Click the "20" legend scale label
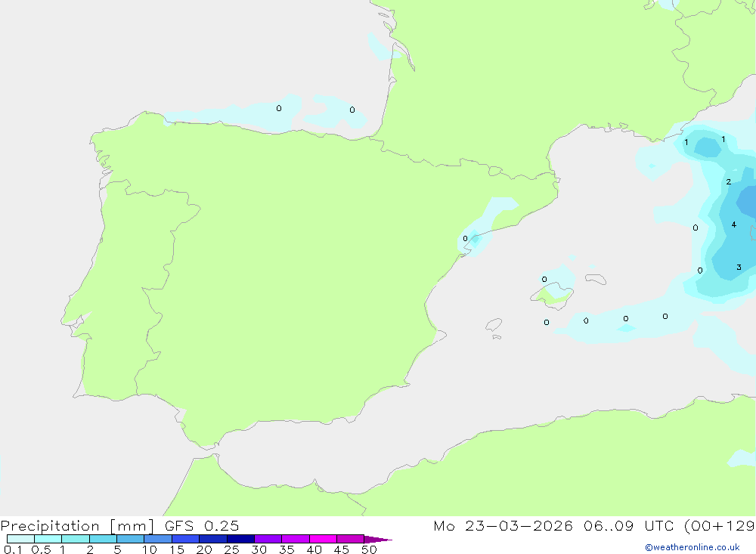Viewport: 756px width, 554px height. [204, 549]
